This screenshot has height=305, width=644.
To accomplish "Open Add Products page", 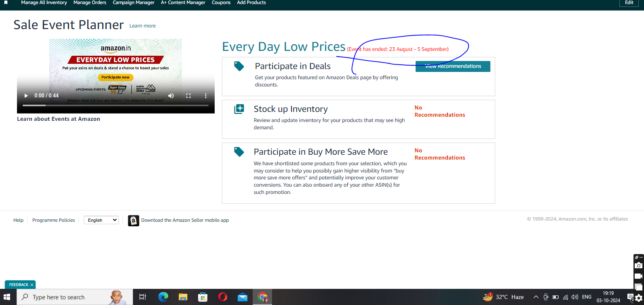I will click(251, 3).
